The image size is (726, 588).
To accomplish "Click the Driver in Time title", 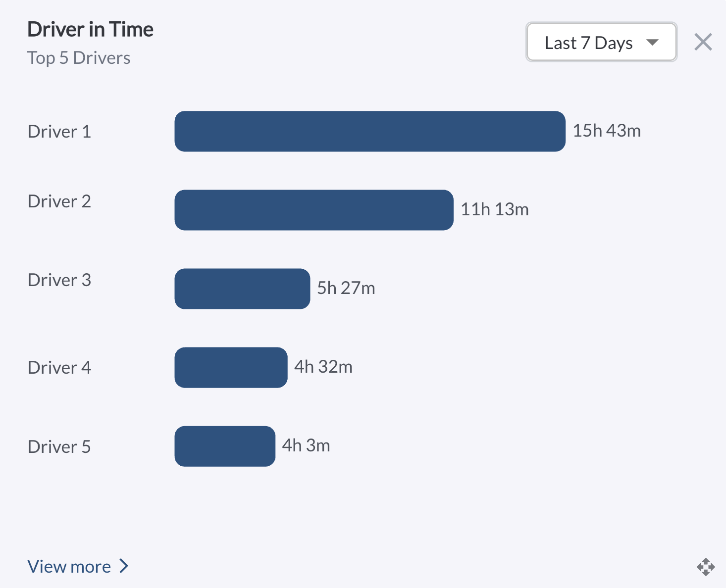I will [x=91, y=30].
